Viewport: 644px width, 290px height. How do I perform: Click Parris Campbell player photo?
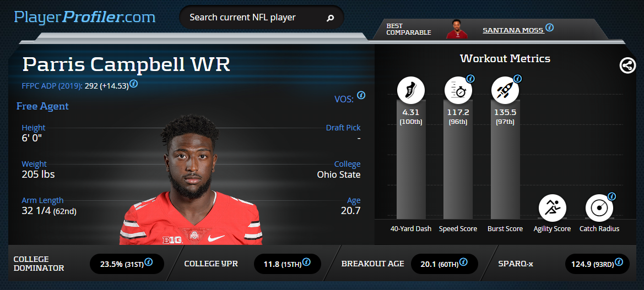191,179
